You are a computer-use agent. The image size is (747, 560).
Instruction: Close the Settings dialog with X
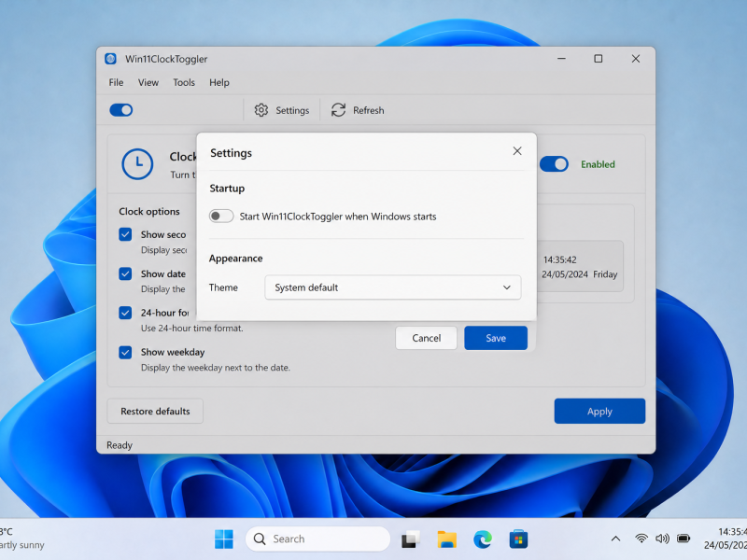click(517, 151)
